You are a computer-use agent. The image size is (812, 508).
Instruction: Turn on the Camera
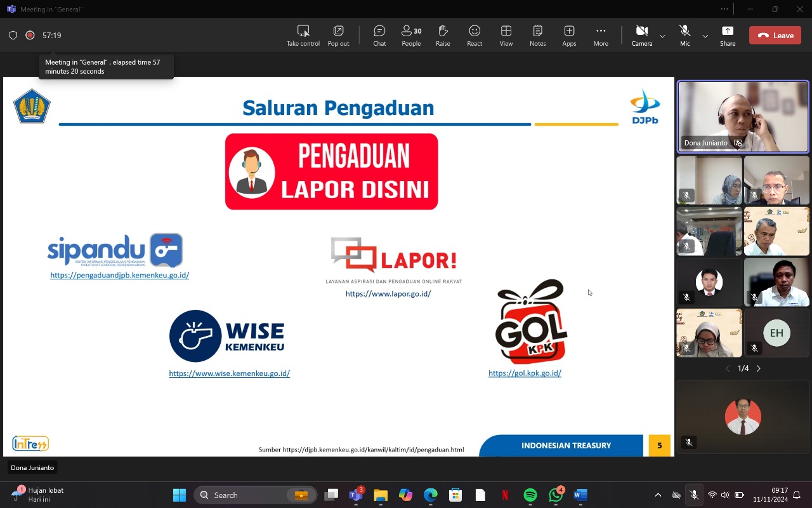coord(641,36)
